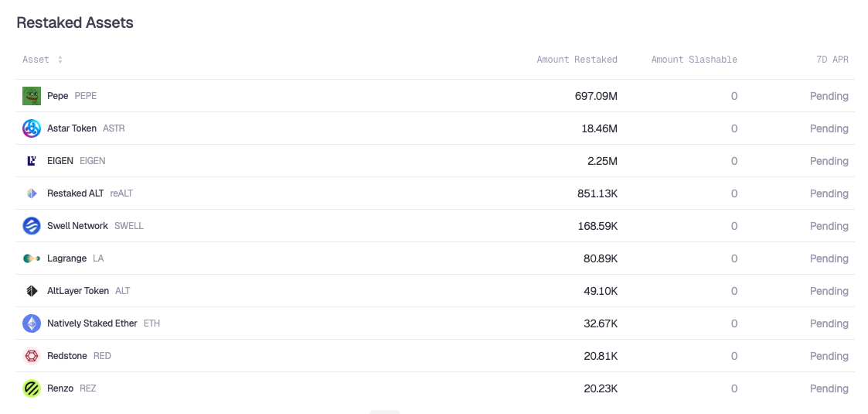Click the Pepe frog token icon
The width and height of the screenshot is (868, 414).
tap(32, 96)
